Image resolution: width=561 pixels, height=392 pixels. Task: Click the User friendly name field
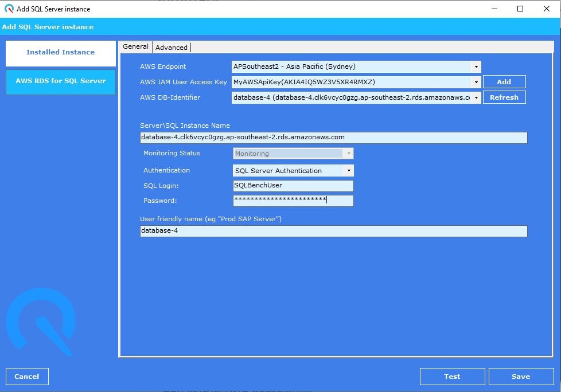(333, 231)
